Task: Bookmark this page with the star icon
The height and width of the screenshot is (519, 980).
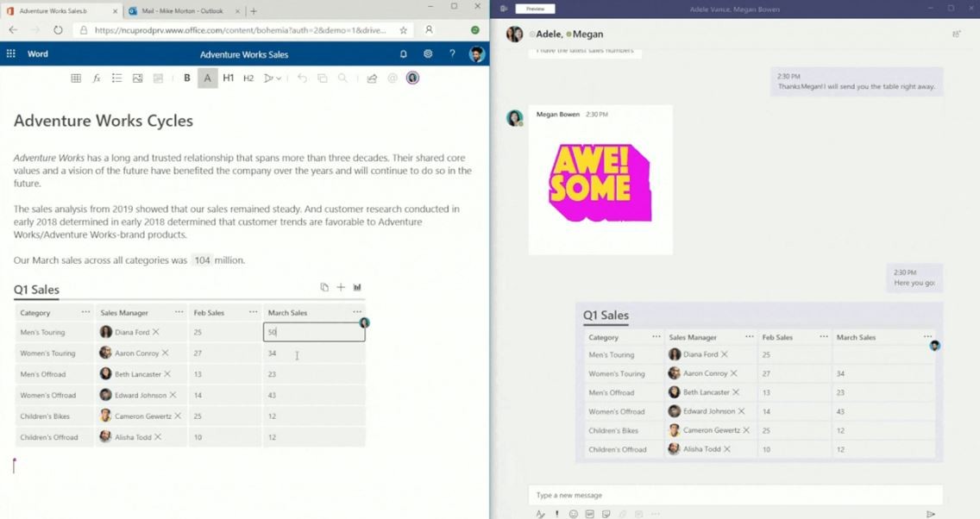Action: [403, 30]
